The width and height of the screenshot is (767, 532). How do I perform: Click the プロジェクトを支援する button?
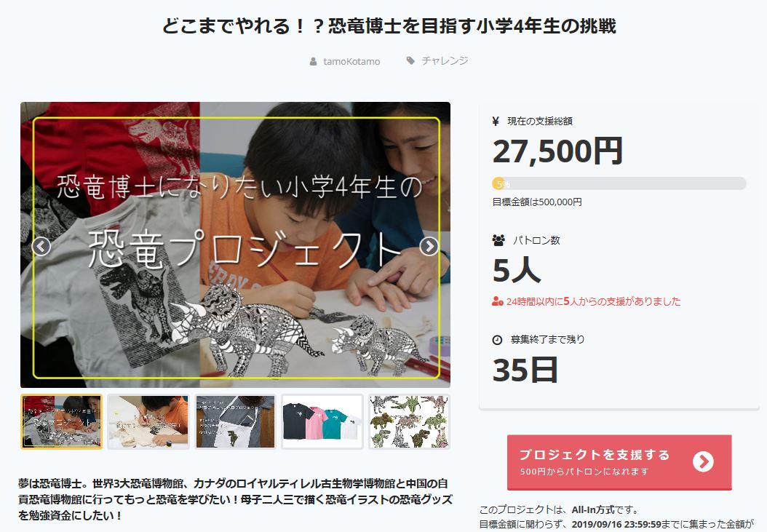[x=619, y=462]
